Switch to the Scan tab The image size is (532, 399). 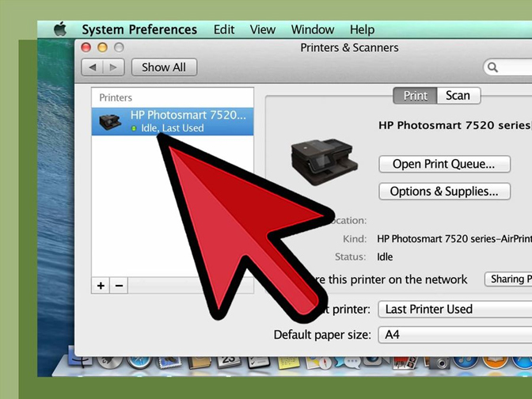pos(458,96)
